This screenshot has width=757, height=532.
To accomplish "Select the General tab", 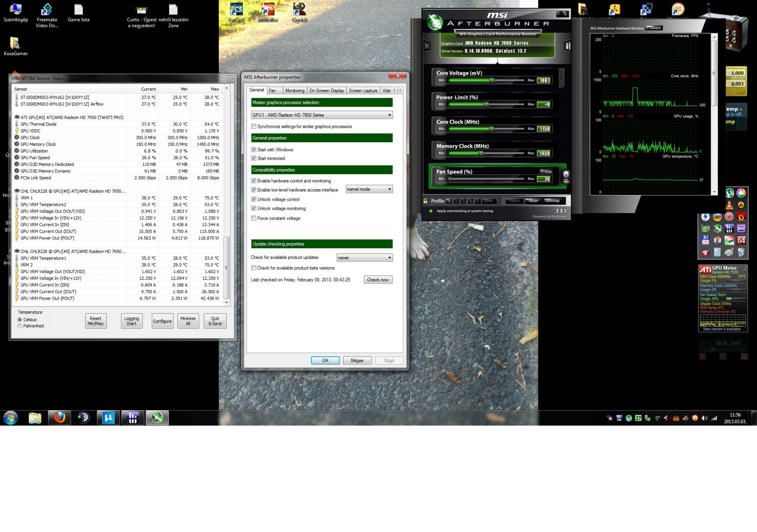I will [257, 90].
